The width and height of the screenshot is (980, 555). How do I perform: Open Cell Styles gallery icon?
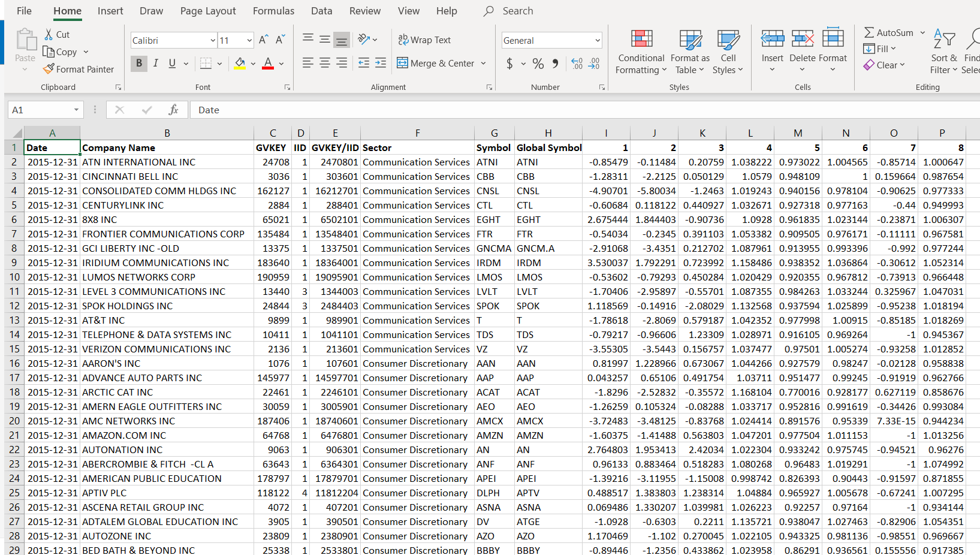pos(728,39)
